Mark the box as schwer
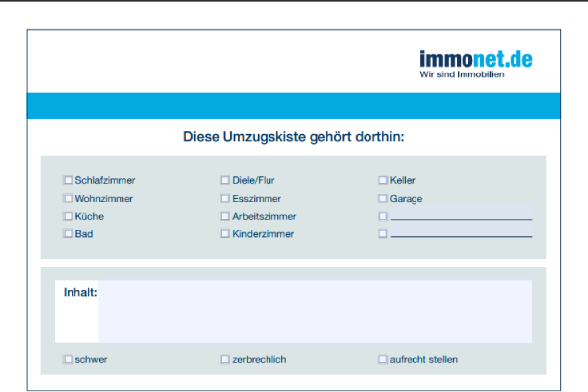This screenshot has width=588, height=392. click(x=68, y=359)
